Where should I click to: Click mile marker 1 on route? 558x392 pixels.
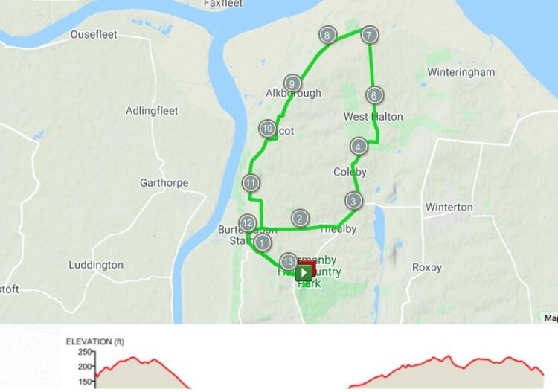[x=263, y=243]
